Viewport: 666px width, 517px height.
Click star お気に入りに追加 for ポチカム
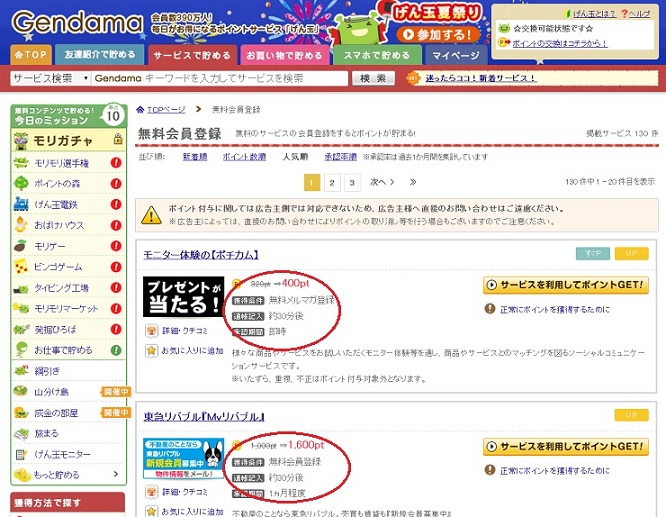coord(152,351)
